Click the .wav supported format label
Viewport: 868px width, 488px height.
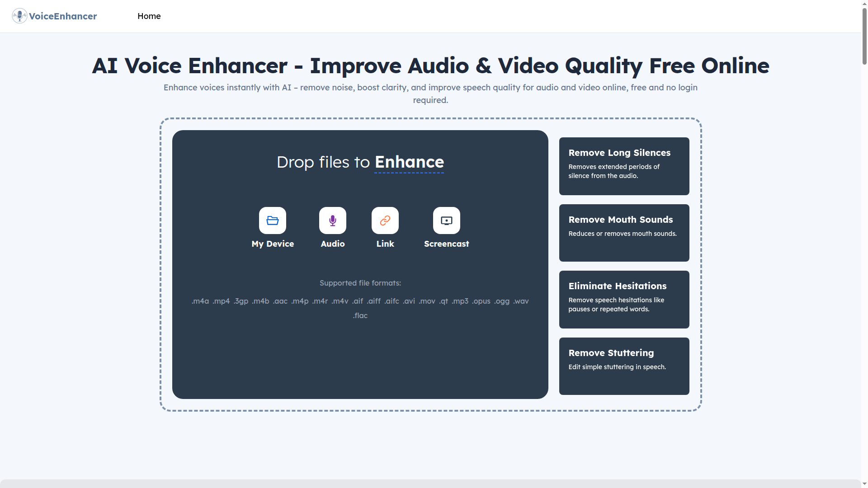coord(521,301)
